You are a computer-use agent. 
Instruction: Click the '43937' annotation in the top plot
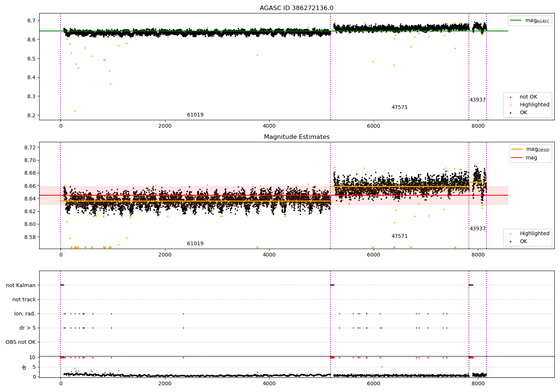click(x=477, y=100)
